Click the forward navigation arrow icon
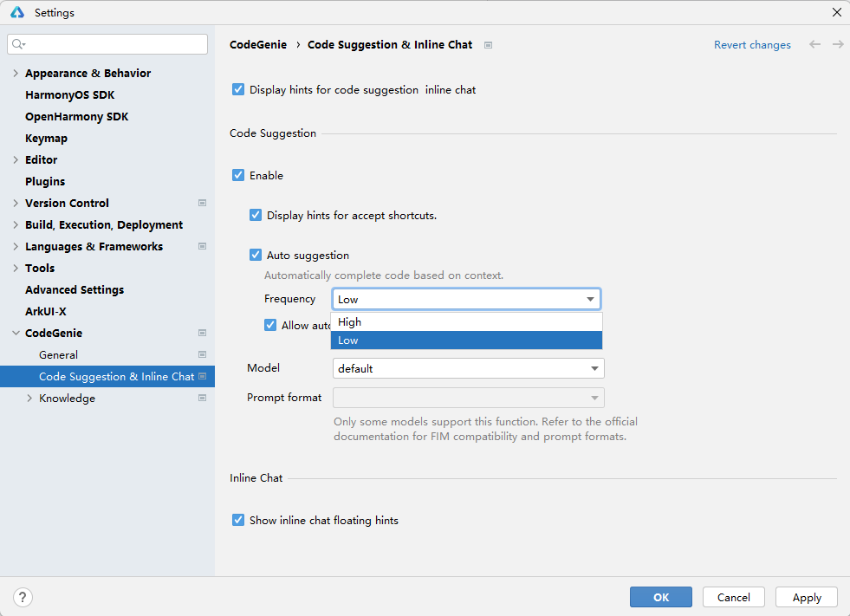The width and height of the screenshot is (850, 616). tap(838, 44)
